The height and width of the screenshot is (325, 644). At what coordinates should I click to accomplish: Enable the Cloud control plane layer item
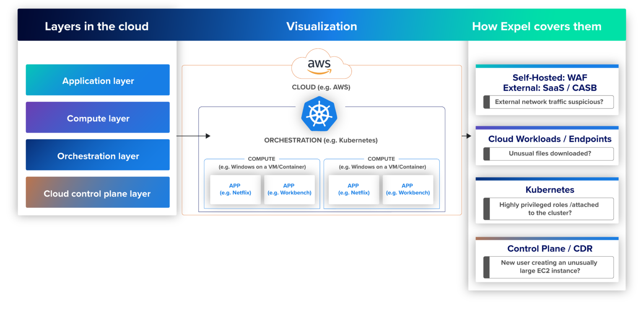98,192
